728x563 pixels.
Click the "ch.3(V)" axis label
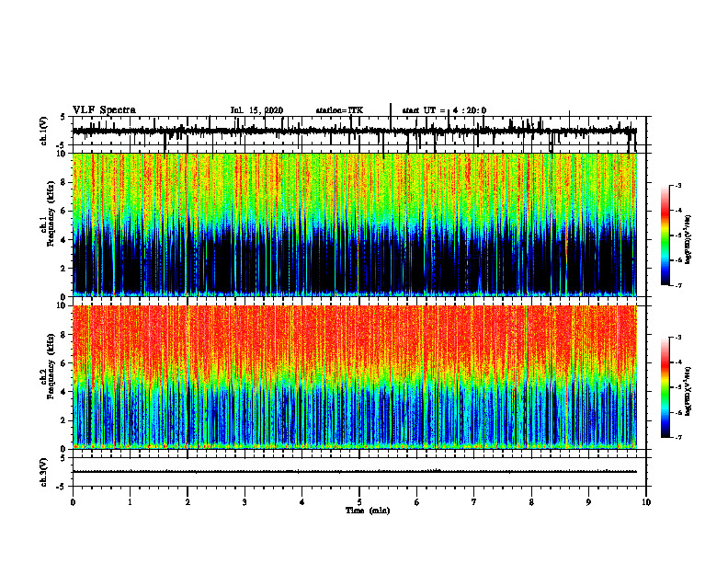(43, 472)
